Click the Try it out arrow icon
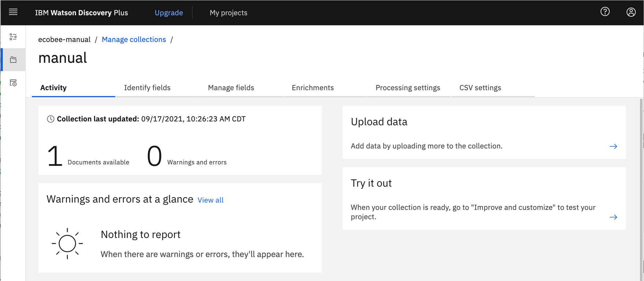644x281 pixels. pyautogui.click(x=613, y=217)
